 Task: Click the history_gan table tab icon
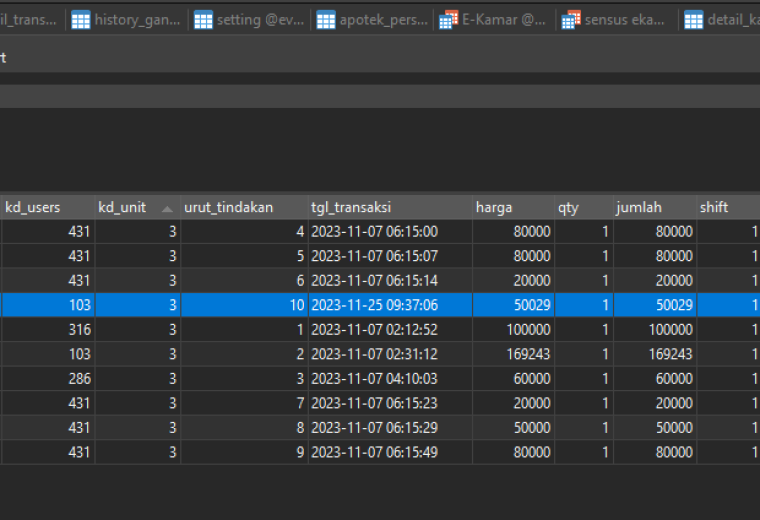tap(80, 20)
